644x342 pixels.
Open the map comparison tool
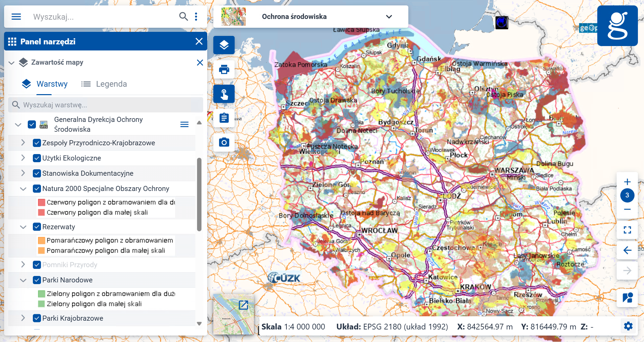627,298
